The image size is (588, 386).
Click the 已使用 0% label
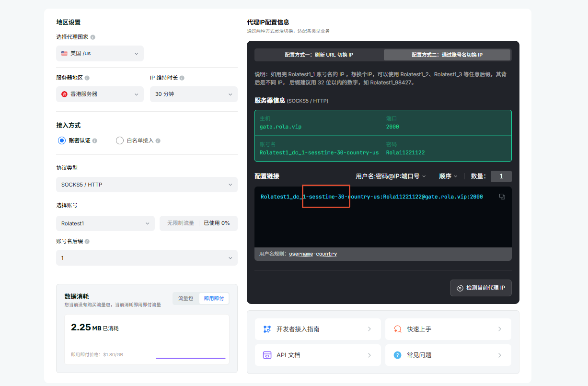(x=217, y=223)
